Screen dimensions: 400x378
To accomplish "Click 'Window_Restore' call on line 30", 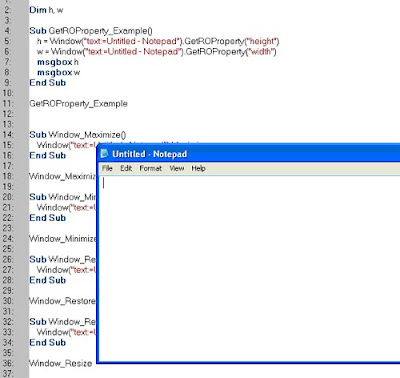I will tap(63, 301).
